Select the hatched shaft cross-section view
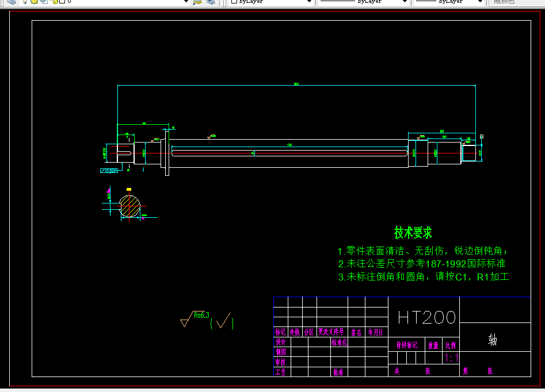Image resolution: width=545 pixels, height=392 pixels. point(129,206)
